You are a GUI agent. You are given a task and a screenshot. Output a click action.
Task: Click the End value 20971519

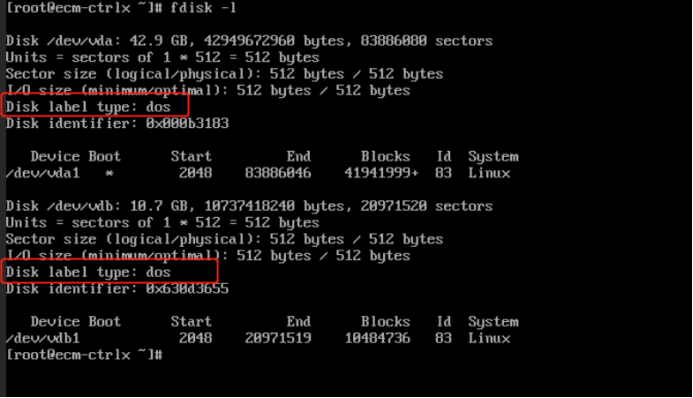pos(278,338)
